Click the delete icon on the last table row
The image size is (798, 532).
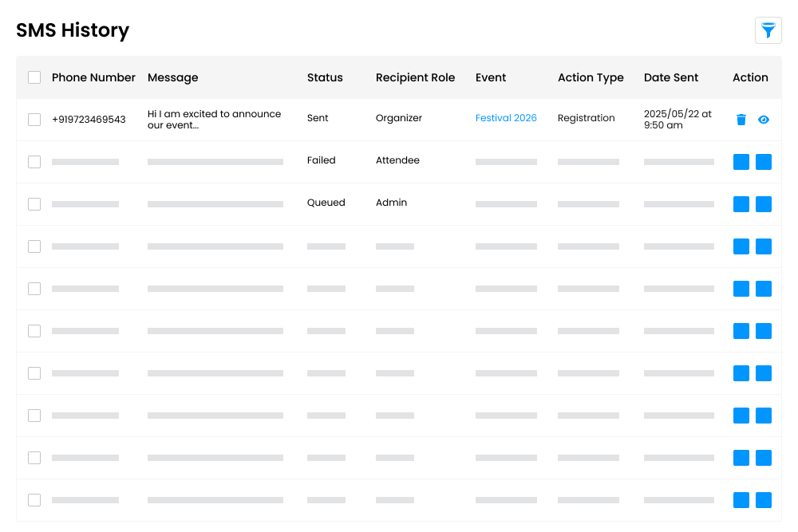741,500
